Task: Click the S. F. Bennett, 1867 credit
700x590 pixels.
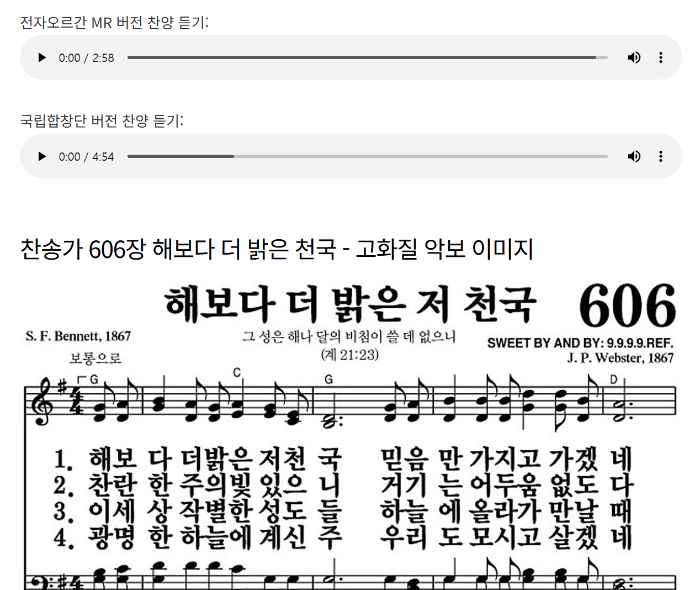Action: (x=78, y=336)
